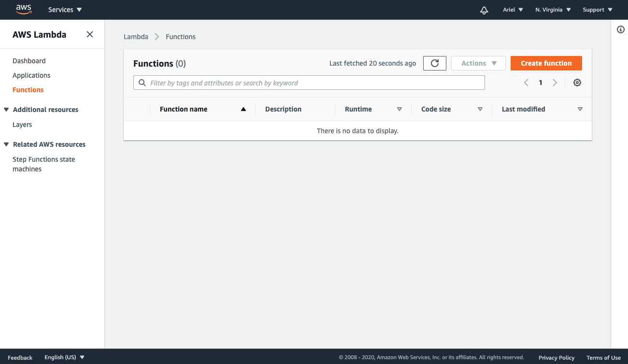
Task: Open the Actions dropdown button
Action: 478,63
